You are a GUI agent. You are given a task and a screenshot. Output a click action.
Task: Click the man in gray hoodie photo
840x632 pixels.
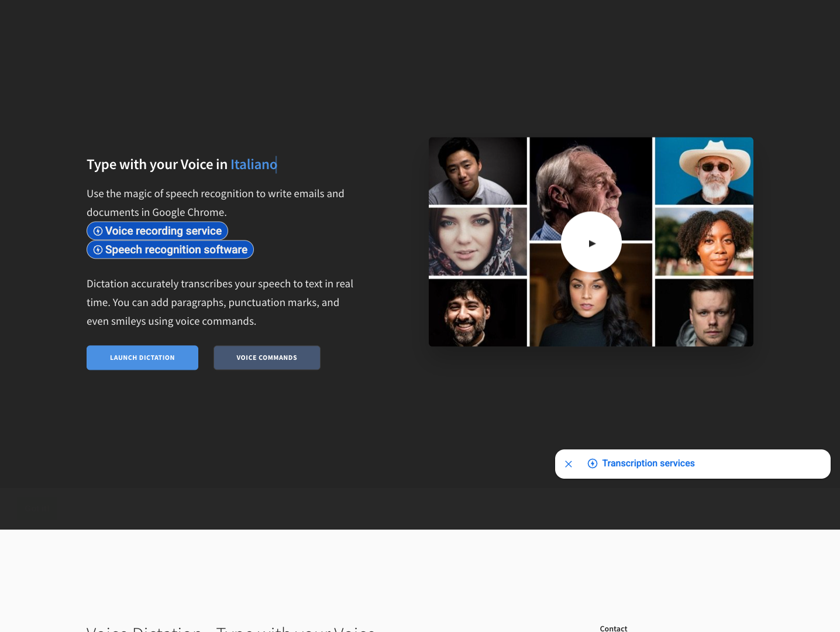click(x=704, y=313)
